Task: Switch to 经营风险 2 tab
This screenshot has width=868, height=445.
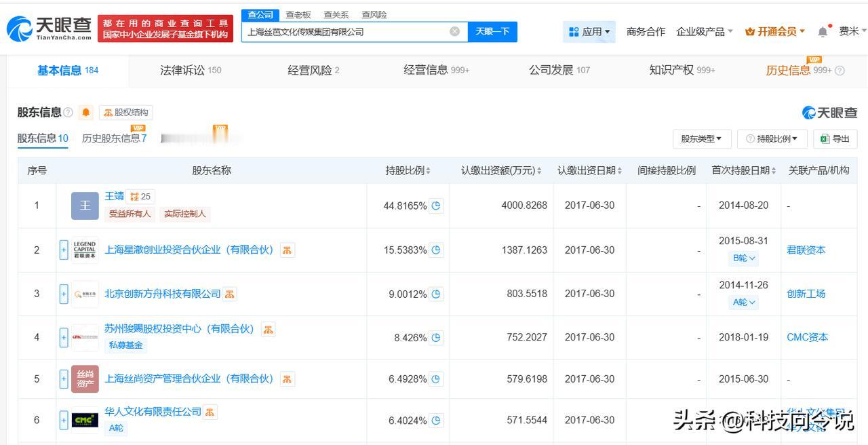Action: [x=313, y=71]
